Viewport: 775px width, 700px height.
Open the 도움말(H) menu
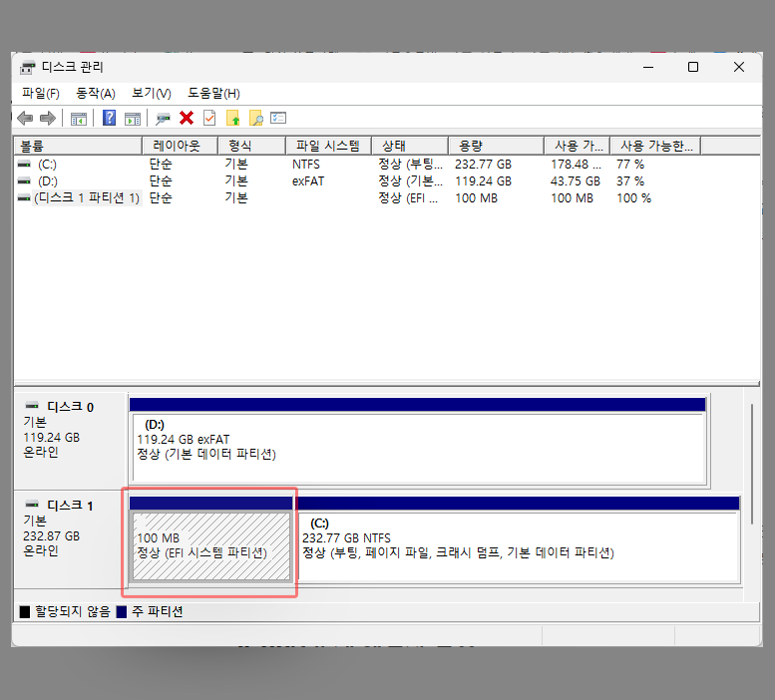click(213, 94)
